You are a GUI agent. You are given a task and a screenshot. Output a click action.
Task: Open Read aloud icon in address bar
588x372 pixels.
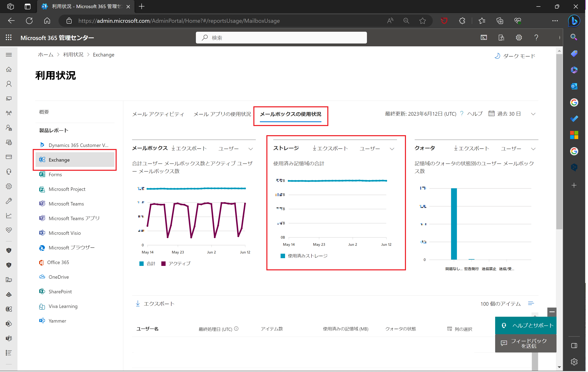(390, 21)
